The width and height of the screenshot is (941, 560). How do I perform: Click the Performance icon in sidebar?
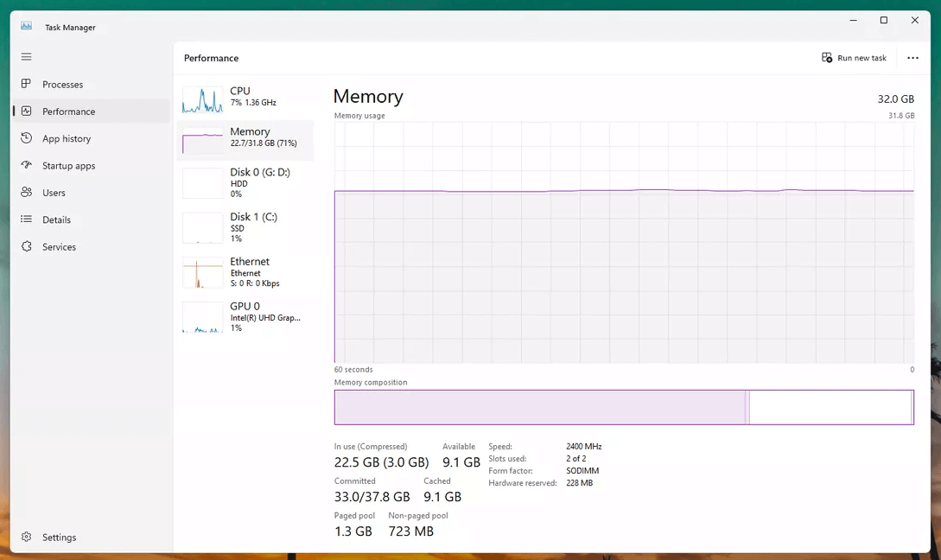point(26,111)
